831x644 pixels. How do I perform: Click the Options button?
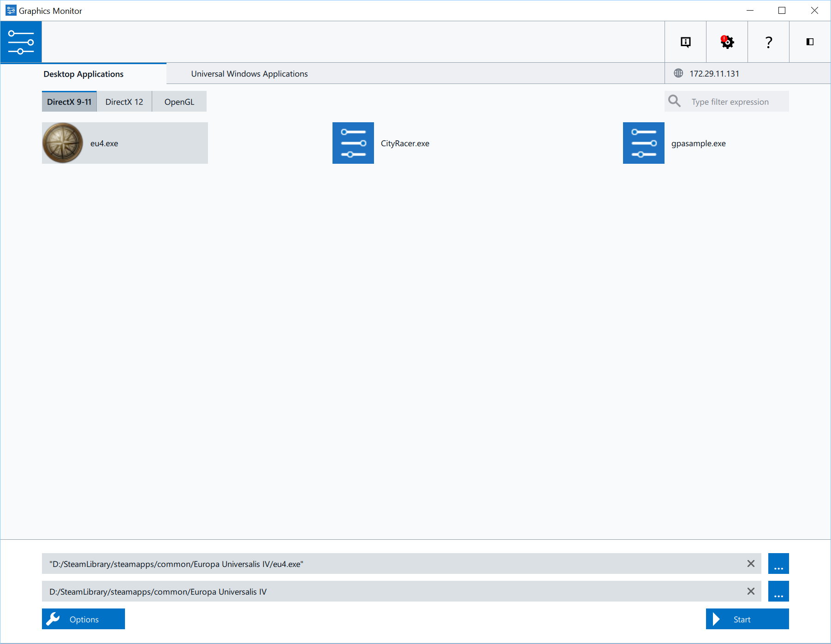(x=83, y=619)
